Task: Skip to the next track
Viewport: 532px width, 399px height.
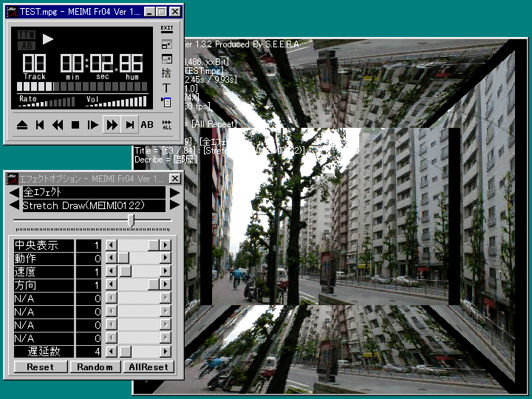Action: click(129, 125)
